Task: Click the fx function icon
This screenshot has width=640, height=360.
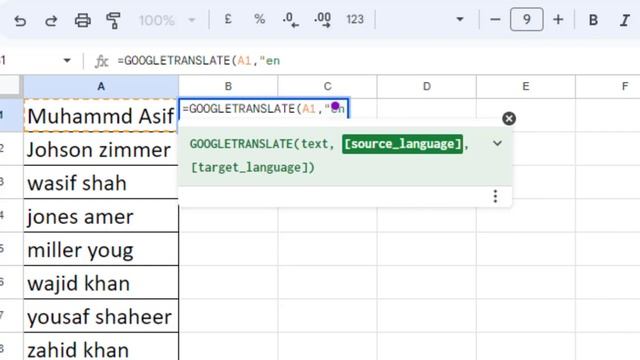Action: 101,61
